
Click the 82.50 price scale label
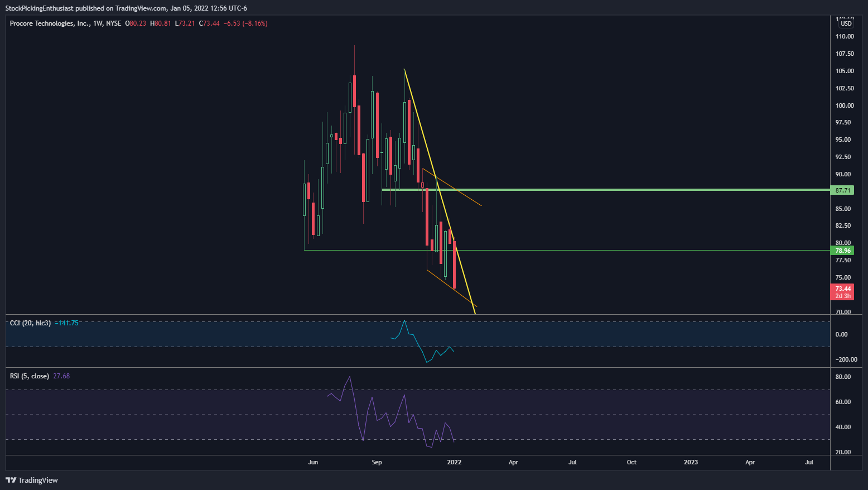point(843,225)
